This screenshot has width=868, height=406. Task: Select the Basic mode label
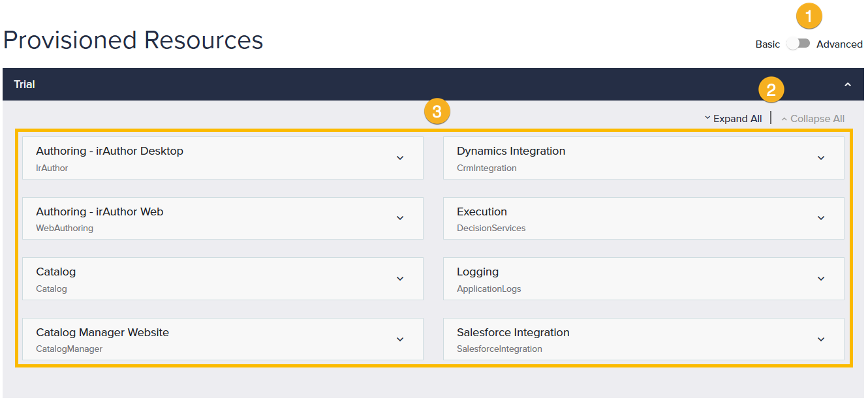pyautogui.click(x=767, y=44)
